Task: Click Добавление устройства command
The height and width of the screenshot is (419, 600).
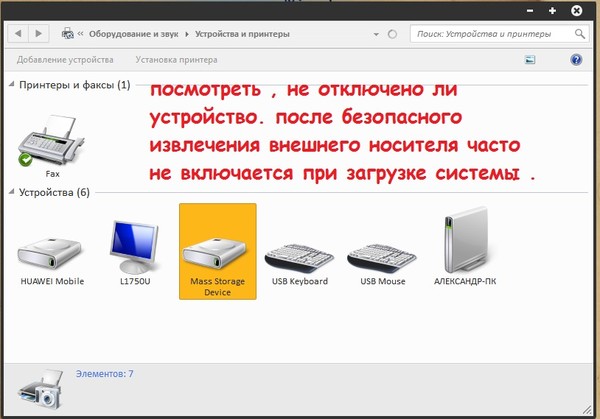Action: [x=65, y=60]
